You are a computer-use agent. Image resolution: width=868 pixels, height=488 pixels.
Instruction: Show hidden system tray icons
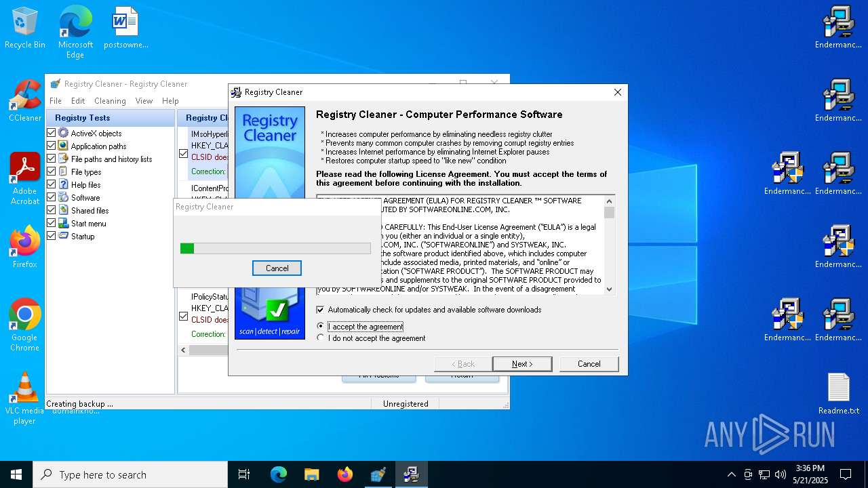click(x=731, y=474)
